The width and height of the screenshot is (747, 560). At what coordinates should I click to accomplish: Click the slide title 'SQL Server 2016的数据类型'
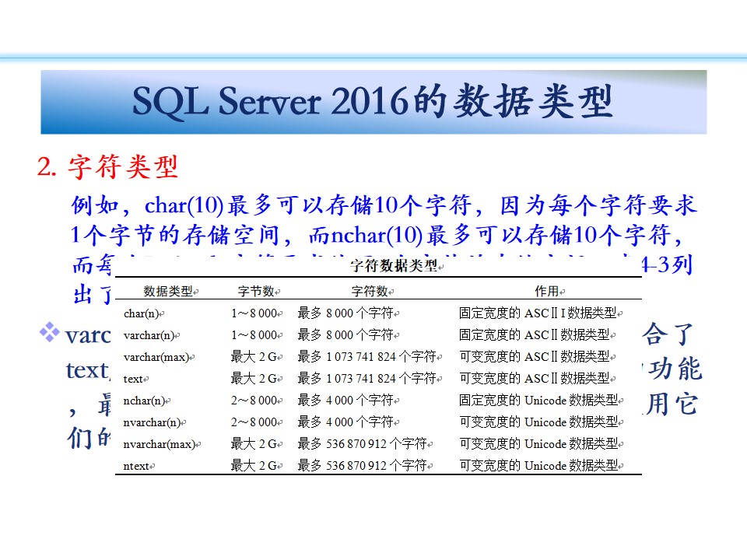tap(372, 101)
